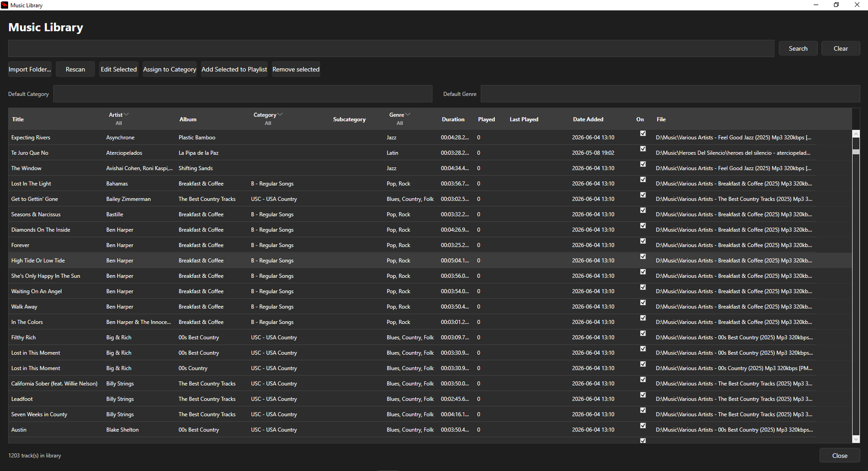Click the Search button
868x471 pixels.
tap(798, 48)
